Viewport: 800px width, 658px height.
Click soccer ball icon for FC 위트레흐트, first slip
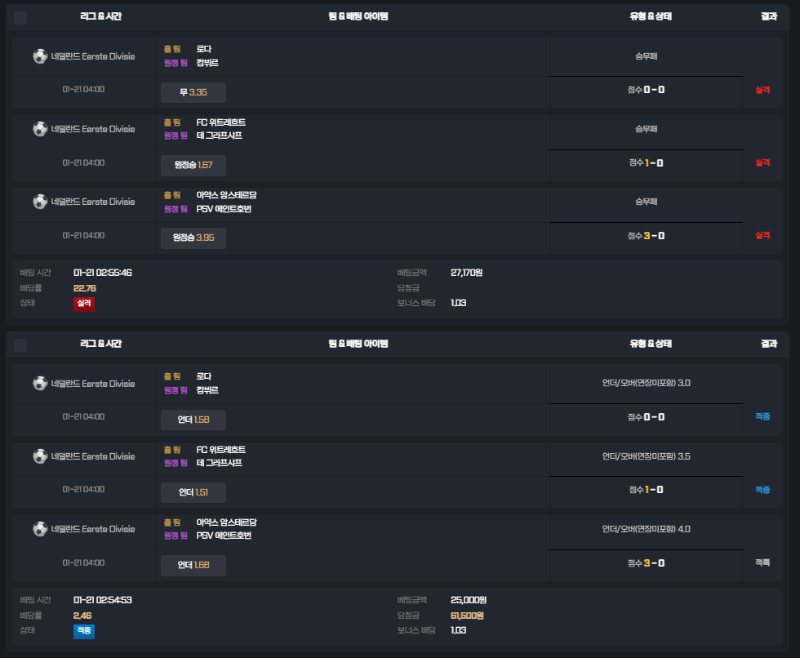coord(40,129)
